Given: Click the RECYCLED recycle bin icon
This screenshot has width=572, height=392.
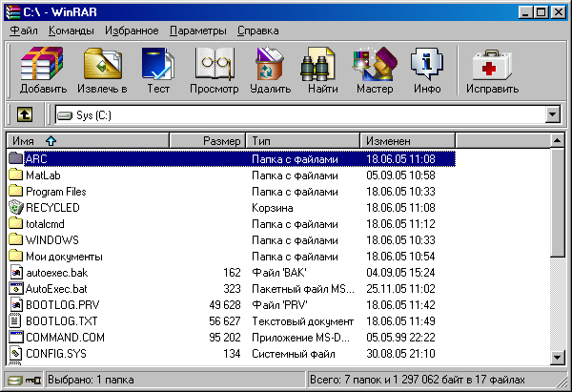Looking at the screenshot, I should [15, 207].
